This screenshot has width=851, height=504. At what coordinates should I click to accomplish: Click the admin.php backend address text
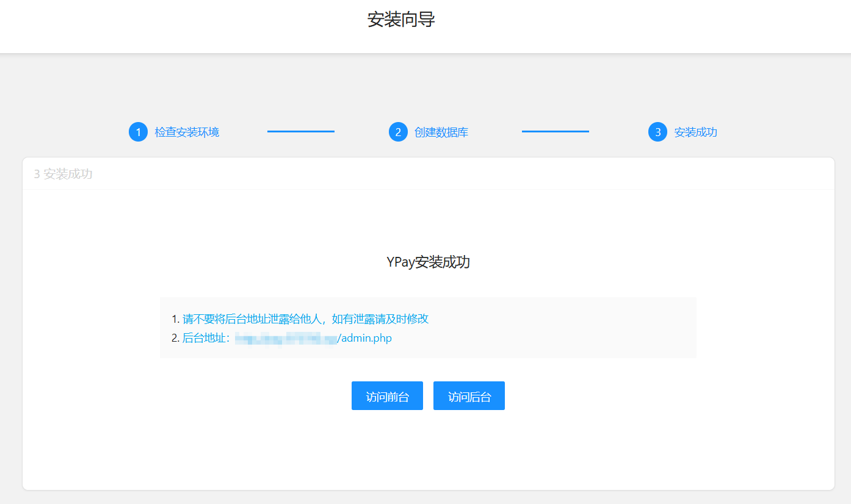pyautogui.click(x=287, y=338)
